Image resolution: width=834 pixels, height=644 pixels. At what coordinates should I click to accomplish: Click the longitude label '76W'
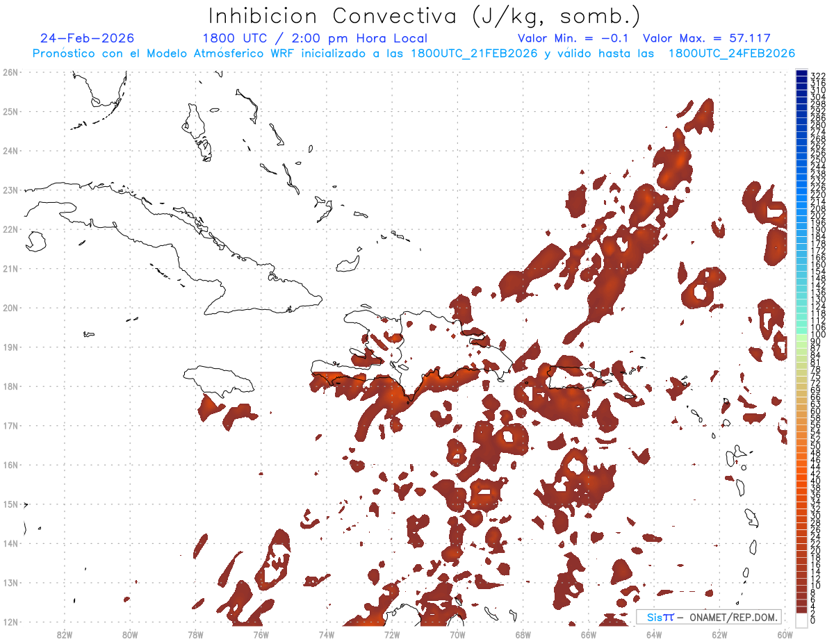261,634
